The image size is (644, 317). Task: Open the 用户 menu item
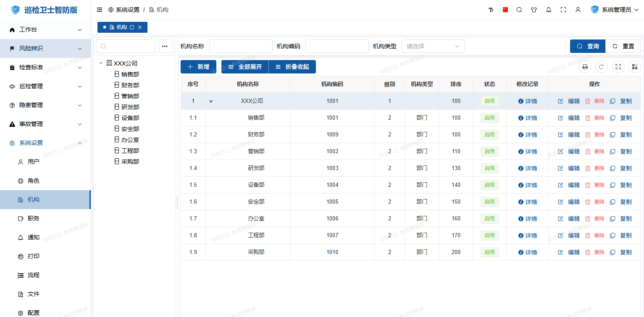tap(45, 162)
